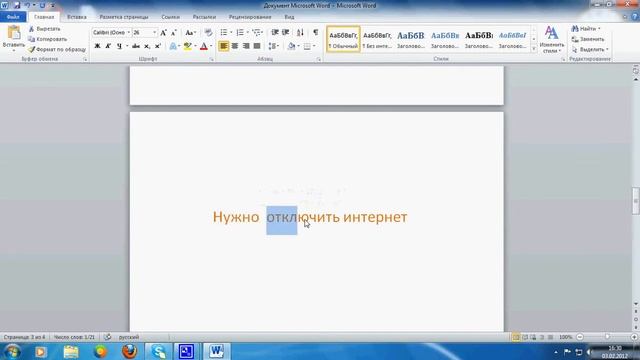This screenshot has height=360, width=640.
Task: Toggle strikethrough formatting
Action: click(136, 46)
